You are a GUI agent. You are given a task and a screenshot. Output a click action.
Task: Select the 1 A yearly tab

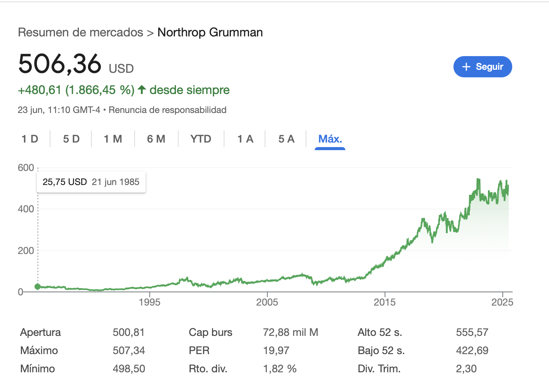pos(245,139)
